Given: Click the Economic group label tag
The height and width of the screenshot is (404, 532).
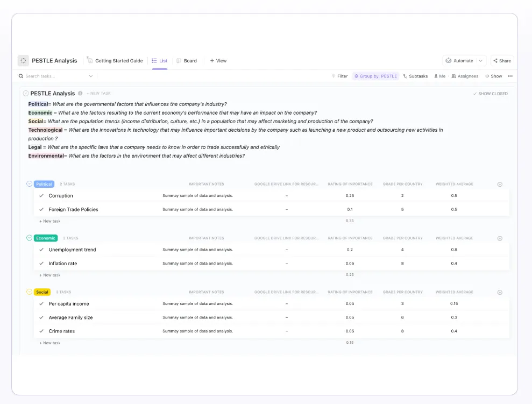Looking at the screenshot, I should [46, 238].
